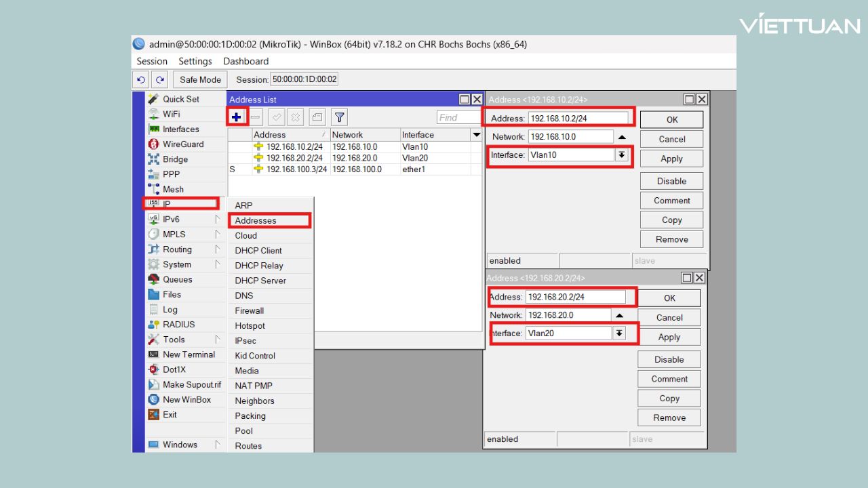Open the Interface dropdown showing Vlan10

coord(620,155)
